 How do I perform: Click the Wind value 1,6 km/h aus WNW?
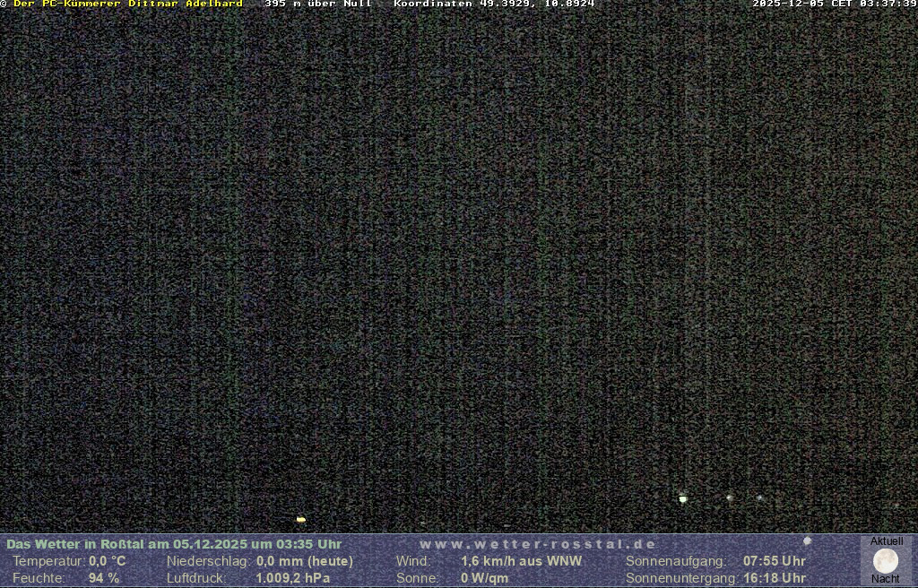pyautogui.click(x=521, y=561)
